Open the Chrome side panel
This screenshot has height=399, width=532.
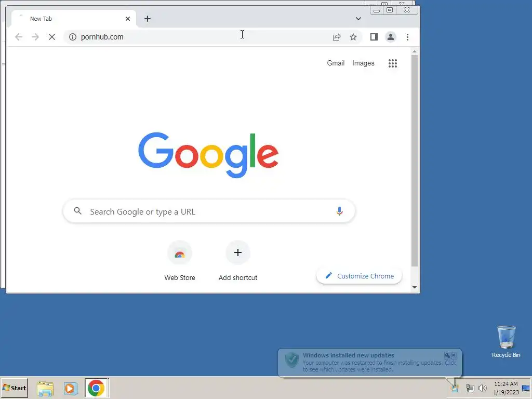coord(374,37)
